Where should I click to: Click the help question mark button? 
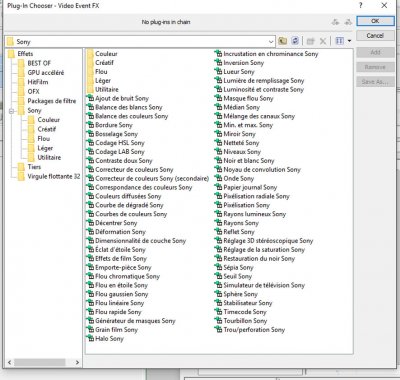361,6
